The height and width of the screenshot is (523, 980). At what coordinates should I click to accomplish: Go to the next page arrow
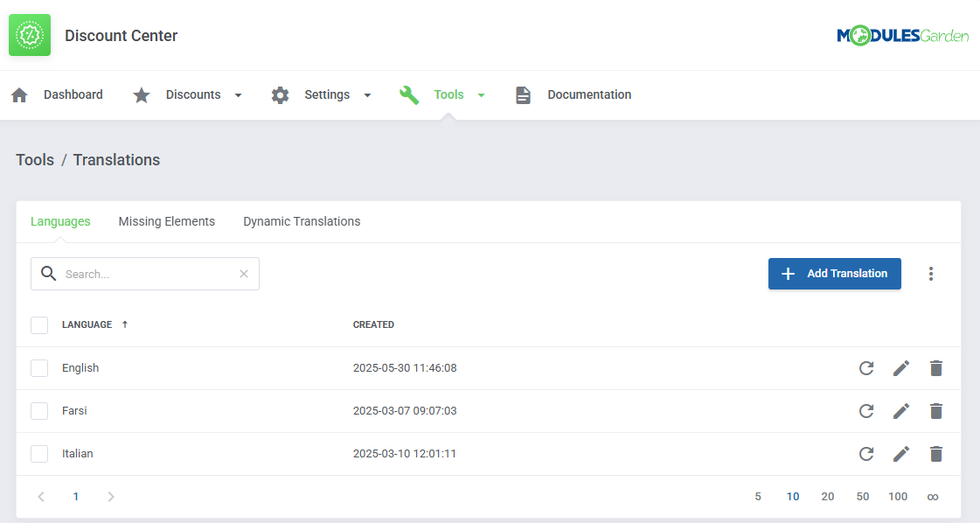(111, 497)
